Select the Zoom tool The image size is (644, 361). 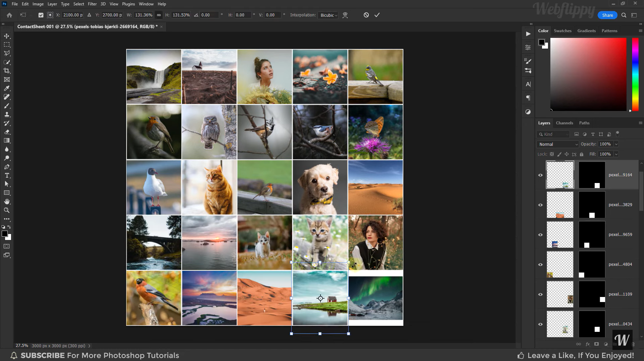(7, 210)
